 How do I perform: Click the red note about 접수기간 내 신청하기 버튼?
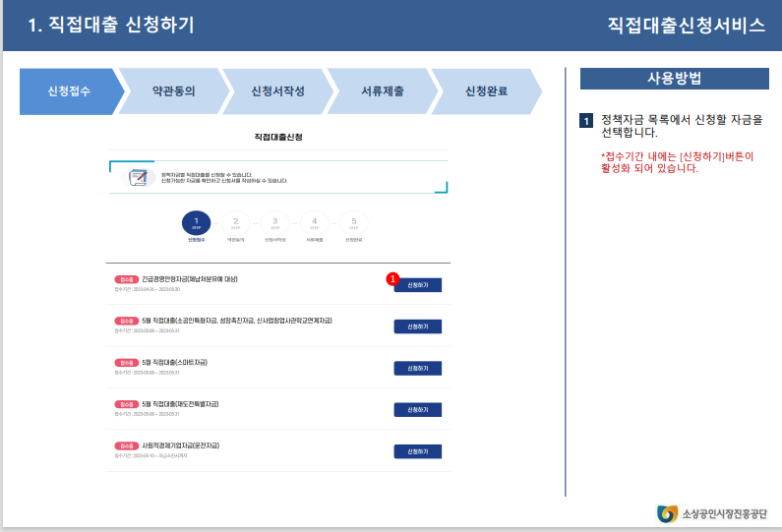point(678,162)
